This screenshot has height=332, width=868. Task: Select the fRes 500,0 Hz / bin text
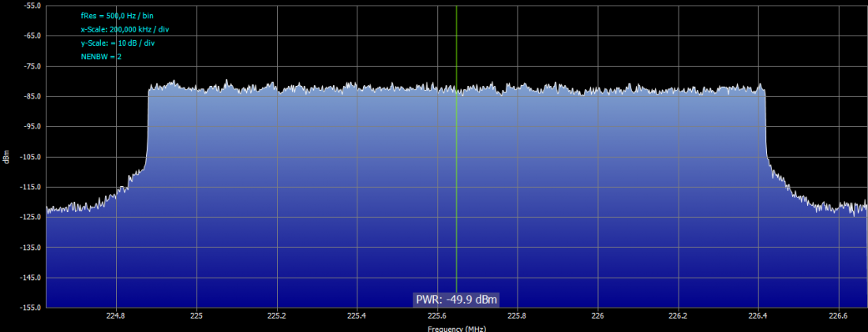(118, 16)
